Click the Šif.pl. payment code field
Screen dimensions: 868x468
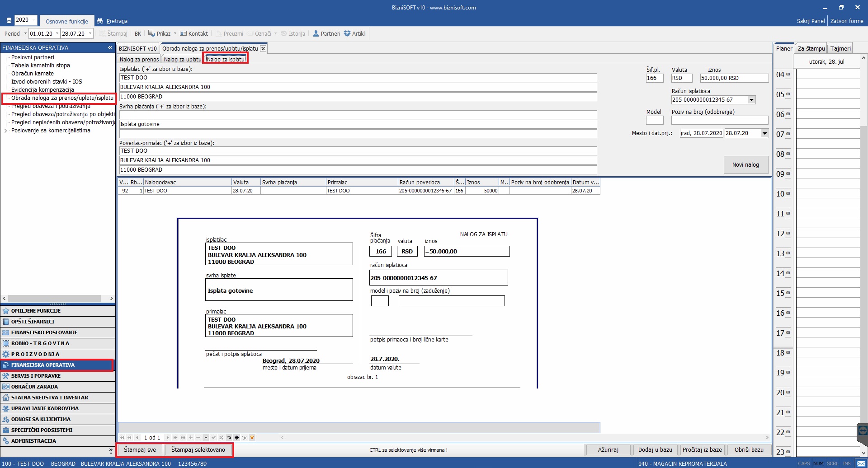(x=655, y=78)
